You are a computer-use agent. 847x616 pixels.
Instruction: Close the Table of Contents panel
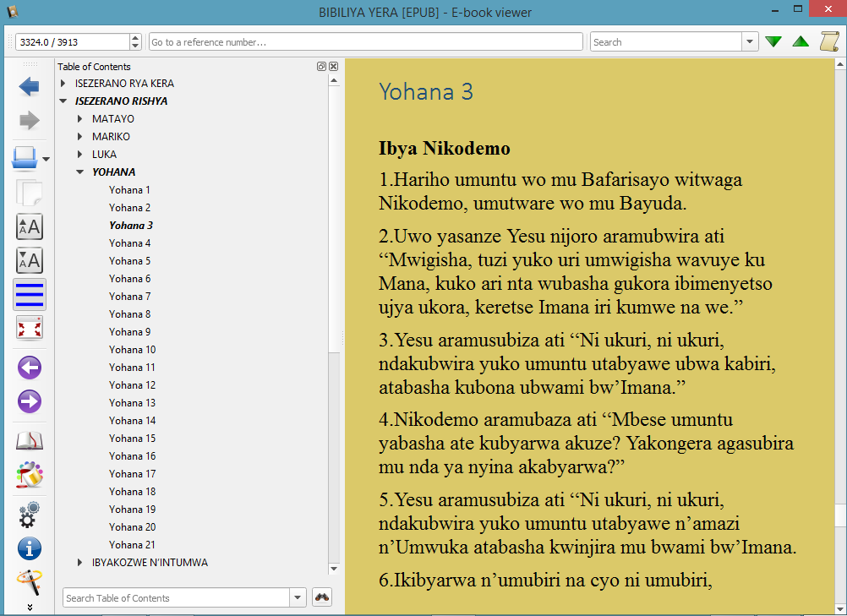[x=333, y=67]
